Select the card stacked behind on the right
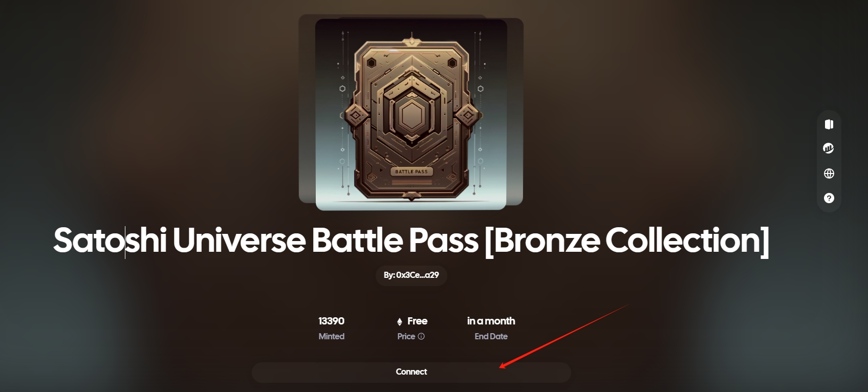The image size is (868, 392). pyautogui.click(x=515, y=112)
